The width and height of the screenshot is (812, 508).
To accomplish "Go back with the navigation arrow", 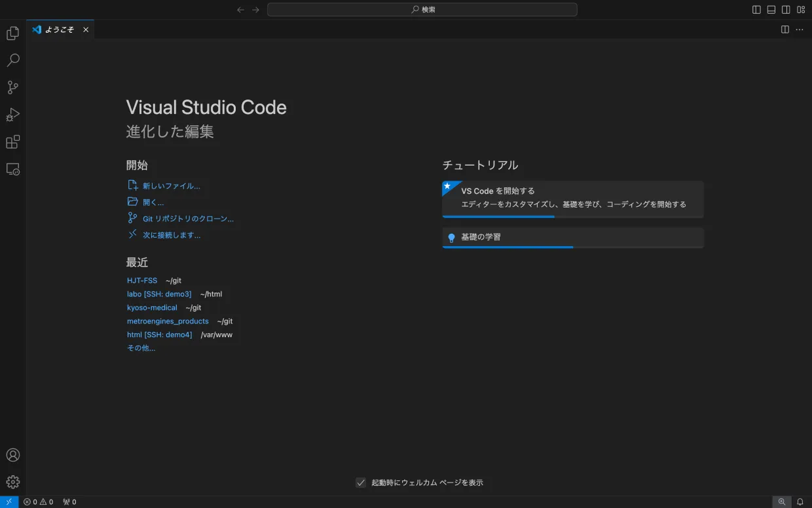I will coord(240,10).
